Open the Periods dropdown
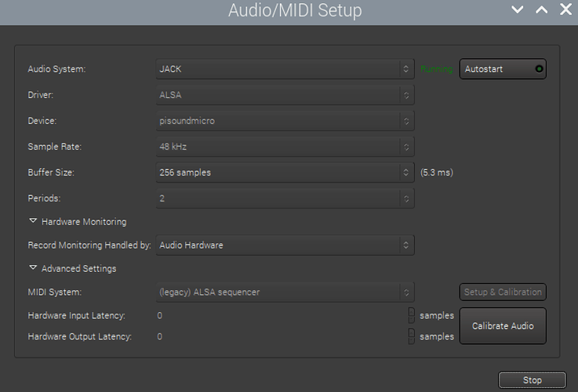This screenshot has width=578, height=392. [x=285, y=198]
